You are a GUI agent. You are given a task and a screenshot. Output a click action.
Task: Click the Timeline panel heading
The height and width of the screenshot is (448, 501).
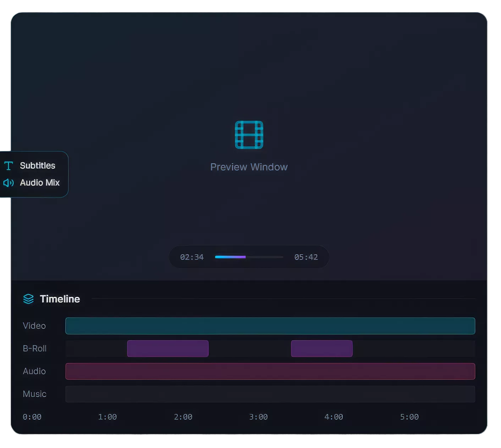coord(60,299)
